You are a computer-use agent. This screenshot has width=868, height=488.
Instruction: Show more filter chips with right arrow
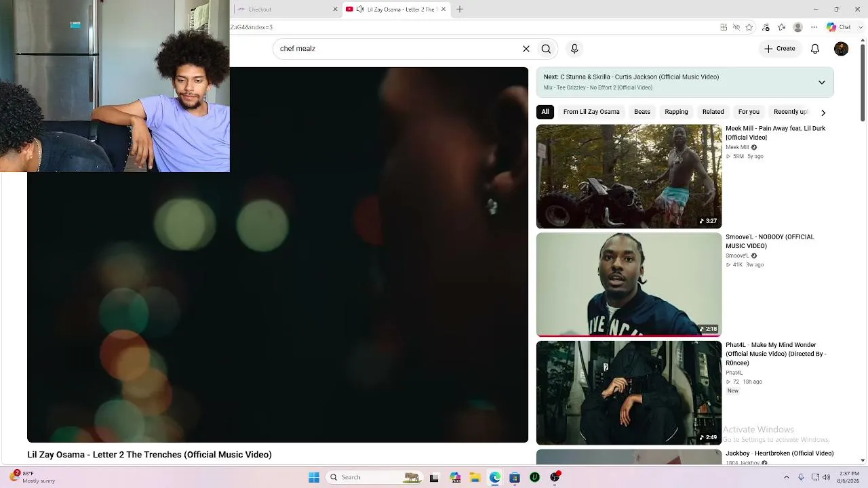click(823, 113)
